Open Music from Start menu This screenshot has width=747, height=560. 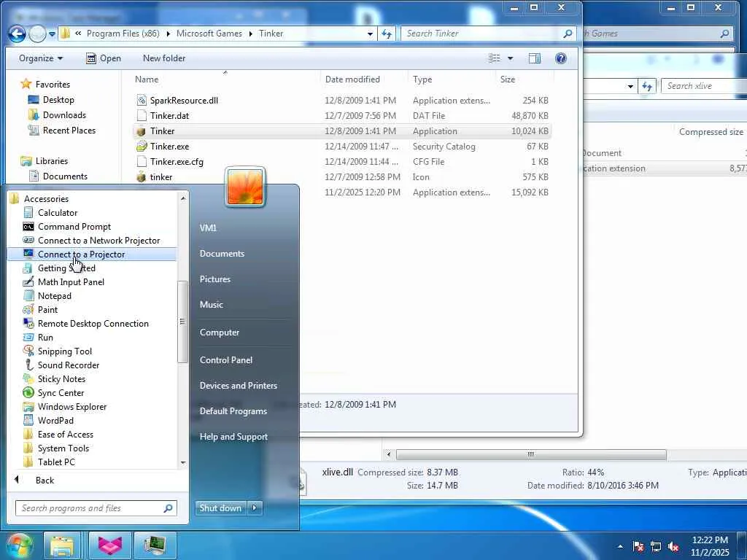[x=211, y=305]
